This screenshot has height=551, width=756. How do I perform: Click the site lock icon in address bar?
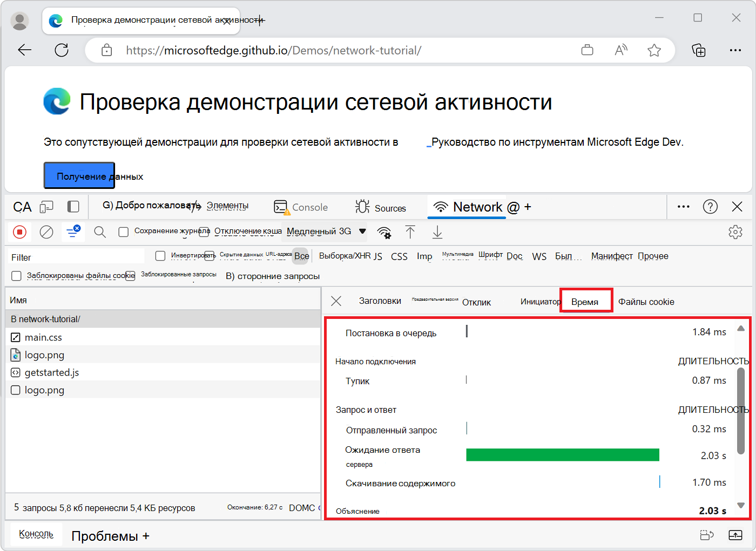click(107, 50)
